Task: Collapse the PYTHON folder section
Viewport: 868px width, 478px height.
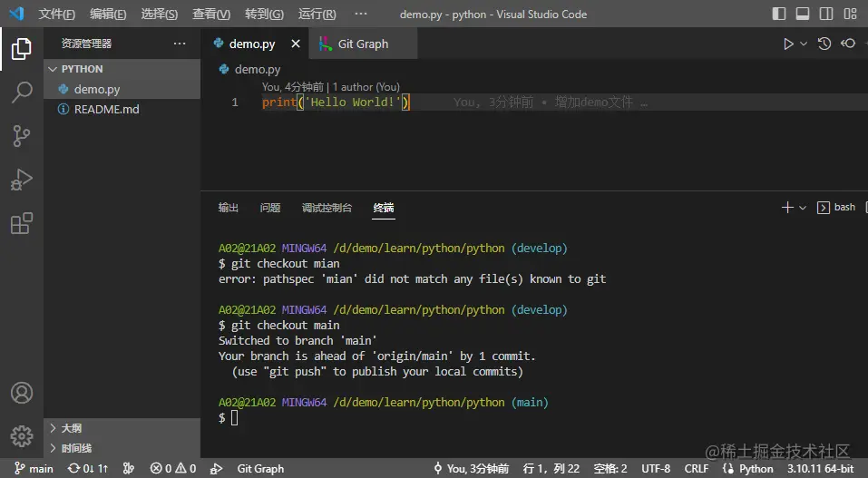Action: [122, 69]
